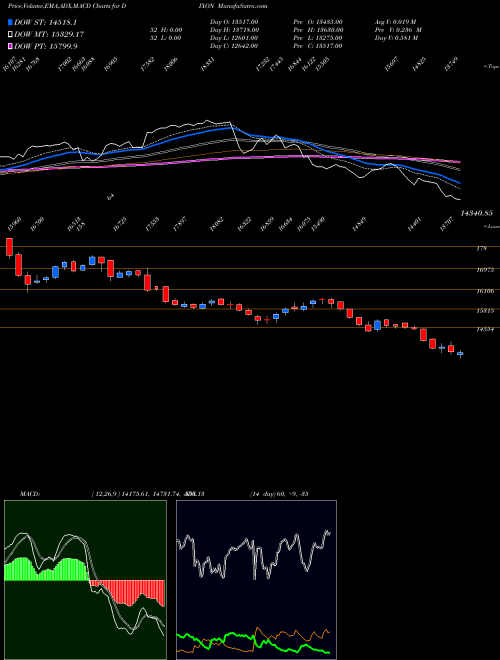The height and width of the screenshot is (660, 500).
Task: Click the '15815' price level label
Action: point(485,311)
